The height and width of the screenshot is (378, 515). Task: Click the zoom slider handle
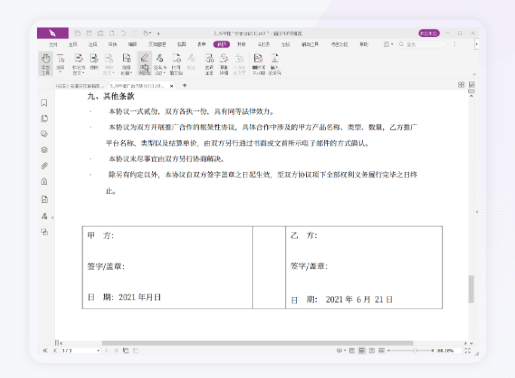coord(415,351)
